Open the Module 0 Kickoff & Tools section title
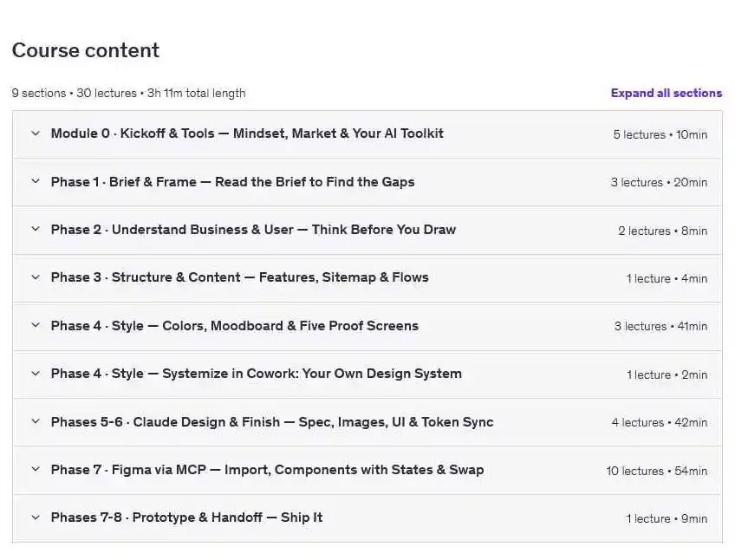This screenshot has height=560, width=735. 247,133
